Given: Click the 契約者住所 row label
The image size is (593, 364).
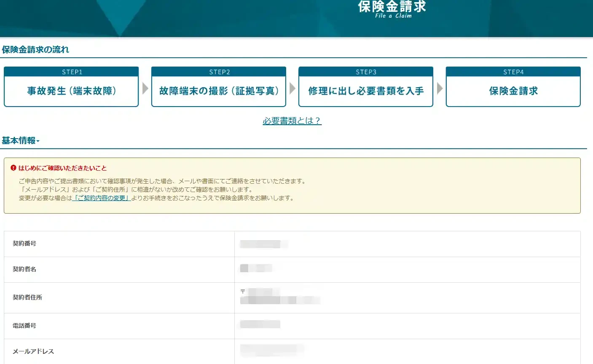Looking at the screenshot, I should (x=27, y=297).
